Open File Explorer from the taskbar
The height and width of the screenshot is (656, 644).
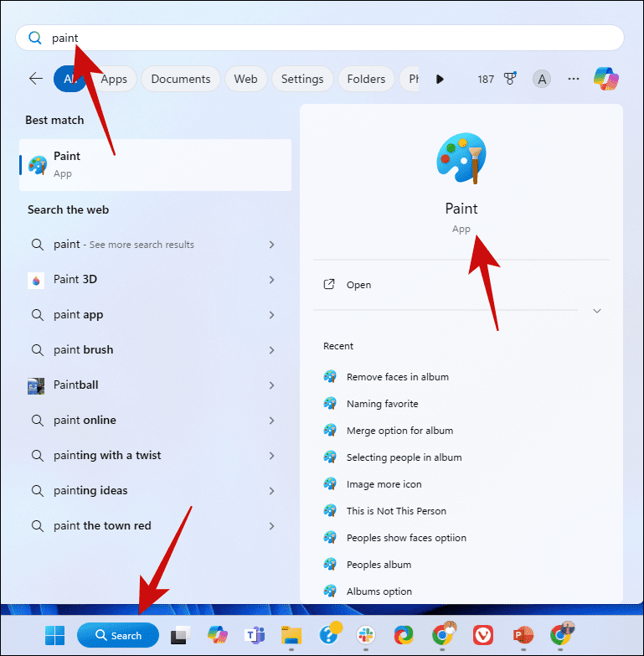[x=291, y=635]
